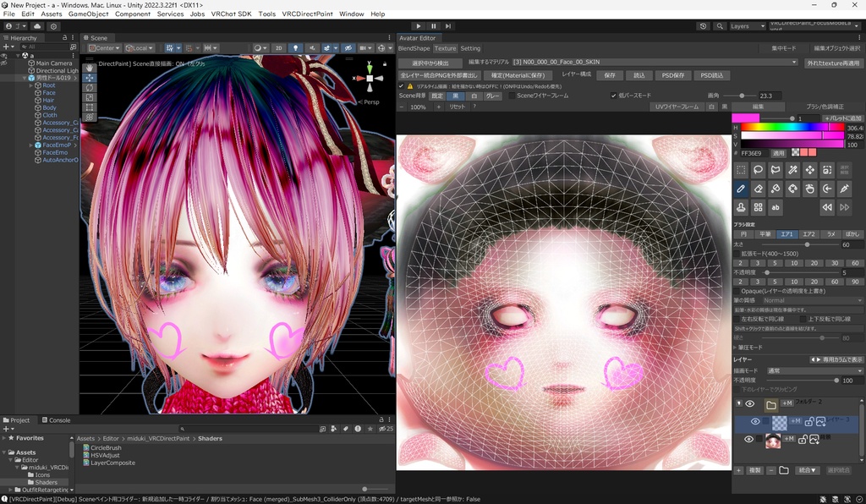This screenshot has height=504, width=866.
Task: Import image into 背景 layer
Action: tap(814, 440)
